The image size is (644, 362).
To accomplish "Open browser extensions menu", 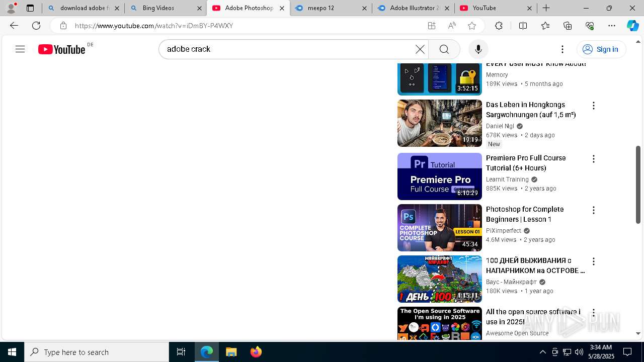I will click(x=499, y=26).
